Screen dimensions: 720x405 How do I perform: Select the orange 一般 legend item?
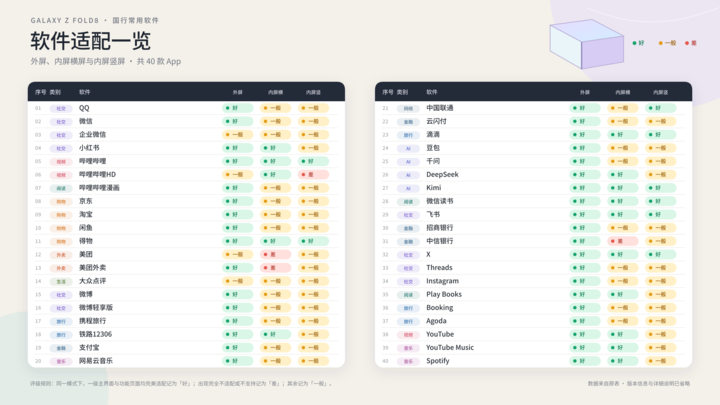pyautogui.click(x=667, y=43)
